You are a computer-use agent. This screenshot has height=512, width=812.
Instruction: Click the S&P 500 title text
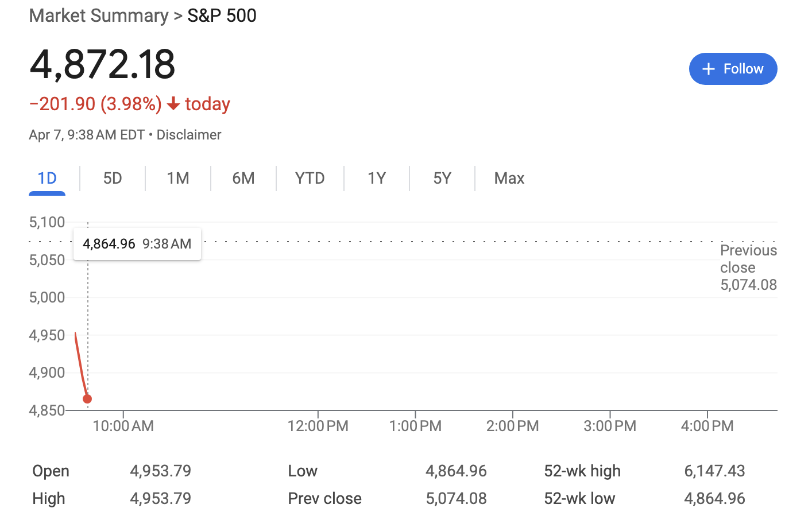point(222,15)
